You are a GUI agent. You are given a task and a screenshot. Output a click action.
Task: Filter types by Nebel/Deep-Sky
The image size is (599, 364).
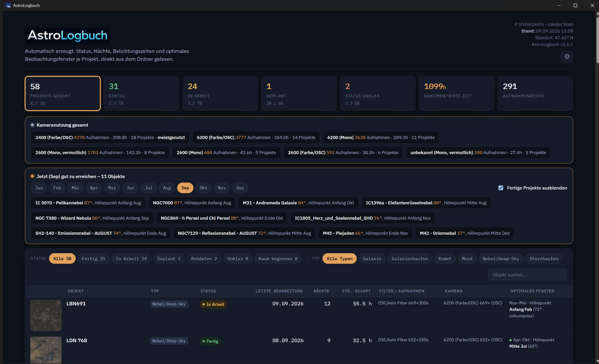[501, 259]
